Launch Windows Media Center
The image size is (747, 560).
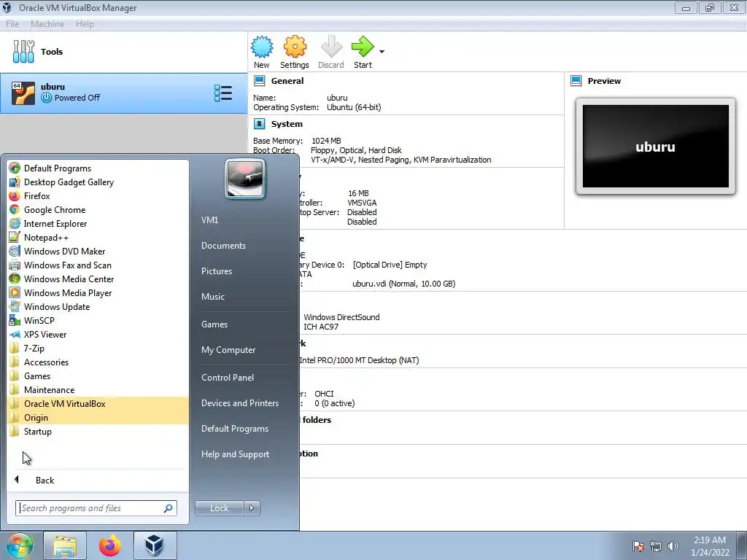click(98, 279)
